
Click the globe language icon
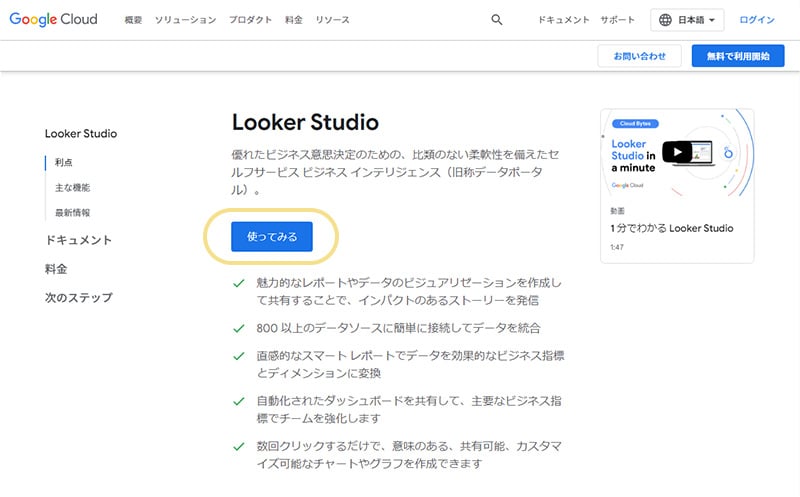(665, 20)
